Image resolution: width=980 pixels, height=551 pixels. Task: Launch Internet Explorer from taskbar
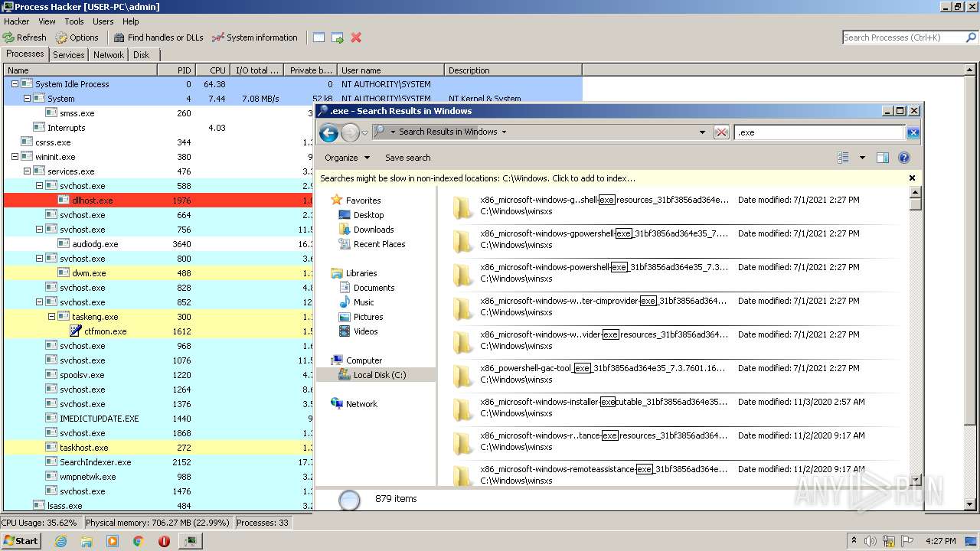(61, 541)
